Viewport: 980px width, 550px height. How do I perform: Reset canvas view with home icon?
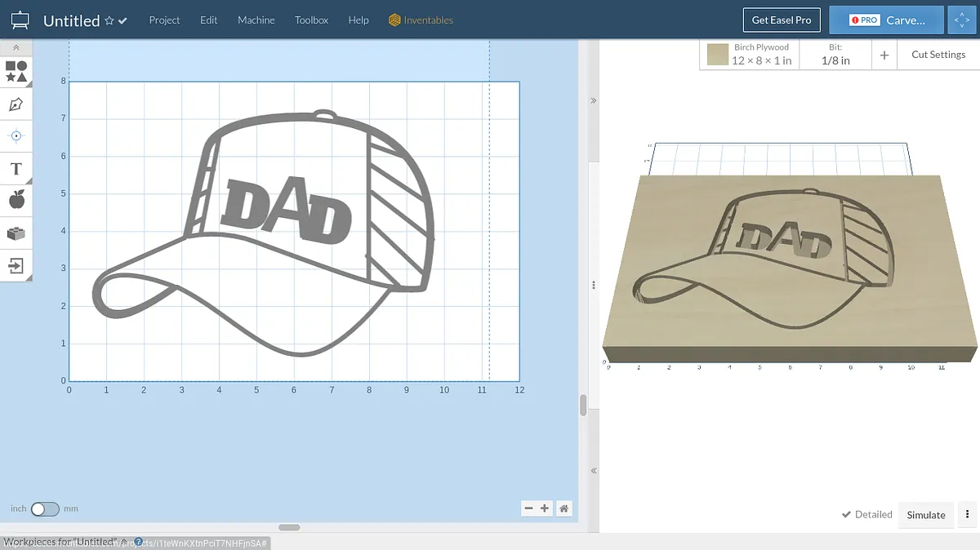[563, 508]
